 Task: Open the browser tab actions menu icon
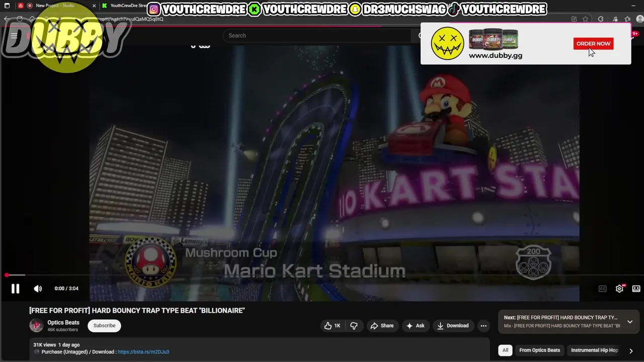(x=7, y=6)
